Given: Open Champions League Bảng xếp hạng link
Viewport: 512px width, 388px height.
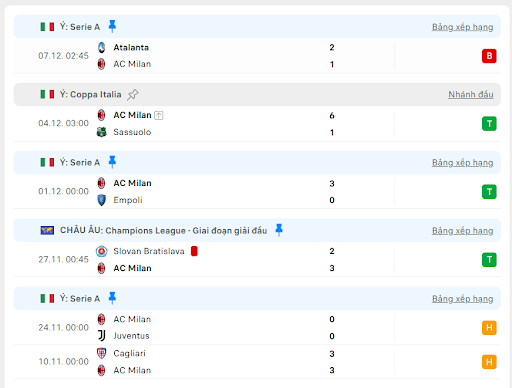Looking at the screenshot, I should click(463, 231).
